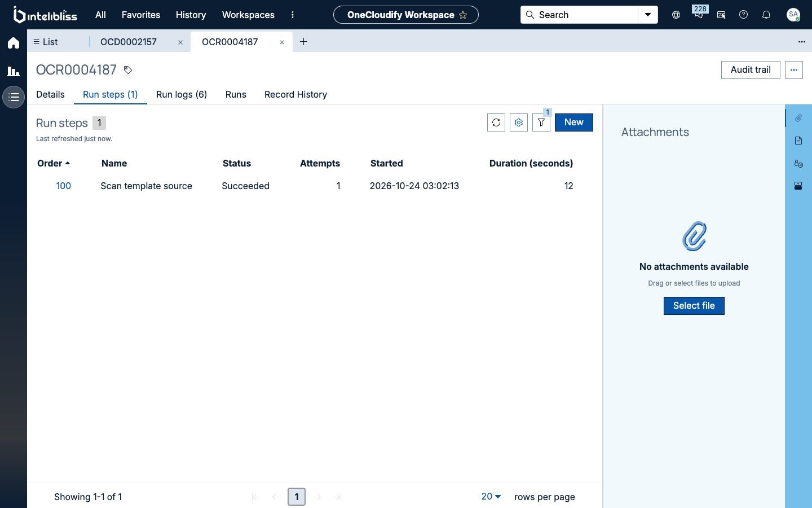Sort by Duration (seconds) column header
Image resolution: width=812 pixels, height=508 pixels.
click(x=531, y=163)
